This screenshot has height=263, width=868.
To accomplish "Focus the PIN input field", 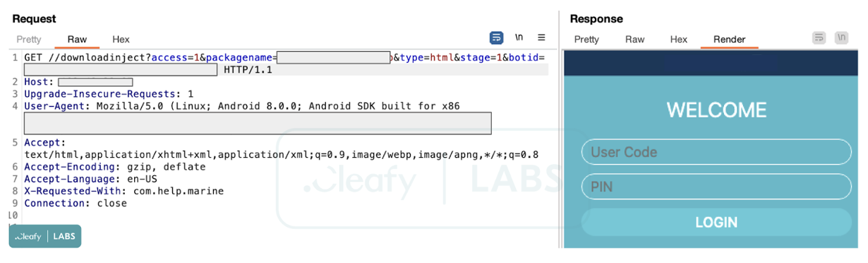I will [x=716, y=187].
